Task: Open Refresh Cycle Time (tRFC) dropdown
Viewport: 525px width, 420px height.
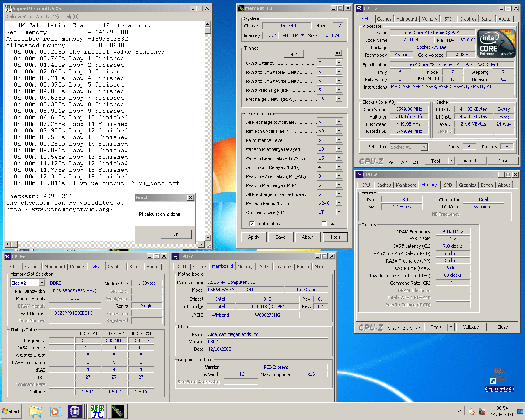Action: pos(339,131)
